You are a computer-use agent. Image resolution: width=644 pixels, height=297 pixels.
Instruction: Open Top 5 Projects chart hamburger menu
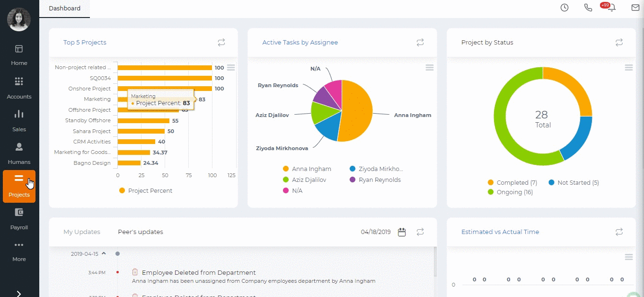point(231,68)
